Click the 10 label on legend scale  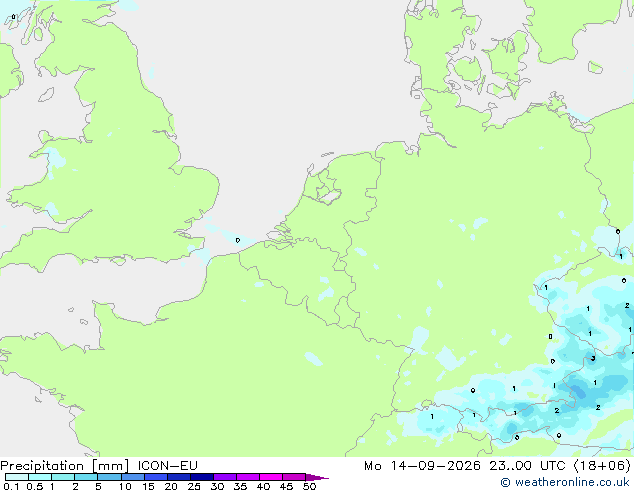pyautogui.click(x=125, y=486)
